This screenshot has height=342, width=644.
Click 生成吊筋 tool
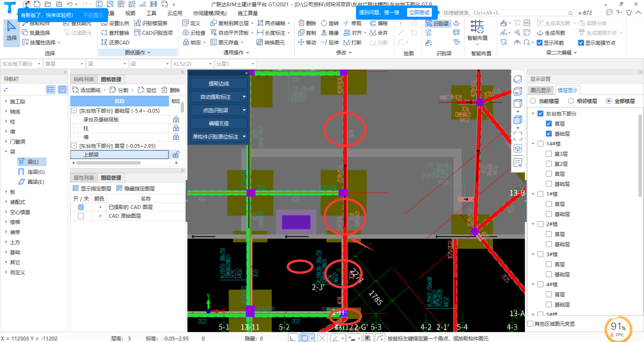pos(551,33)
